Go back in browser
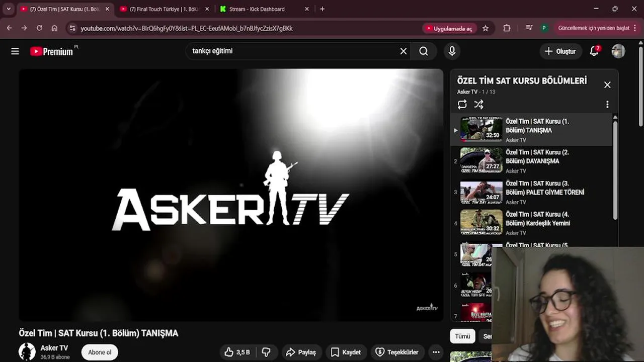644x362 pixels. point(9,28)
